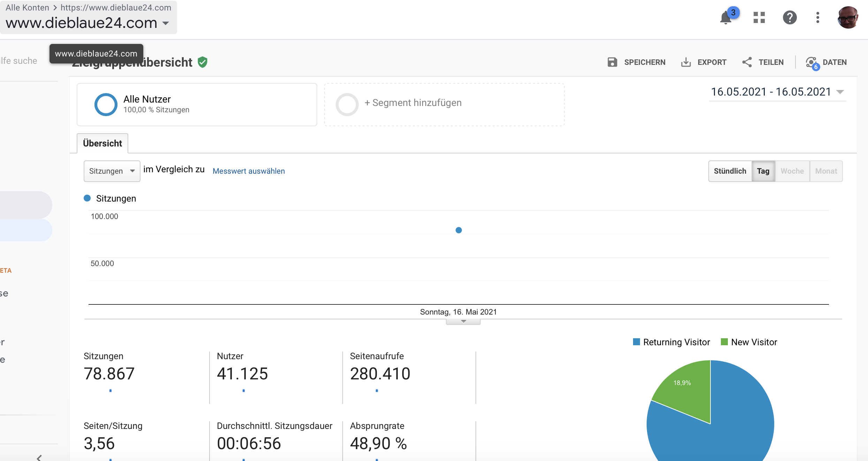Open the Google apps grid icon
The height and width of the screenshot is (461, 868).
(759, 17)
